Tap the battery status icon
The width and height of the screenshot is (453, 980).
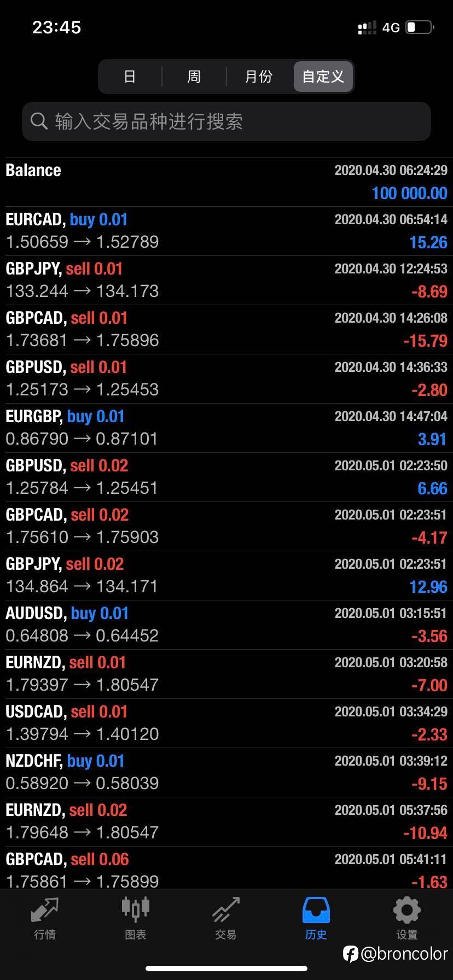pyautogui.click(x=420, y=27)
